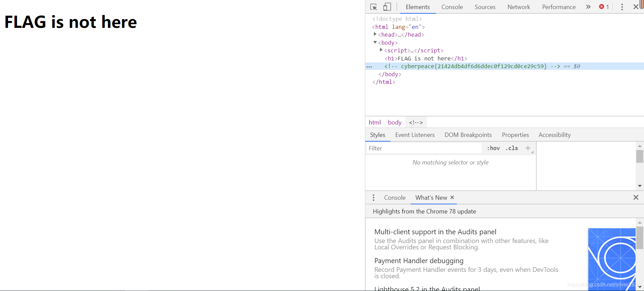Click the red error count indicator
644x291 pixels.
[x=604, y=7]
